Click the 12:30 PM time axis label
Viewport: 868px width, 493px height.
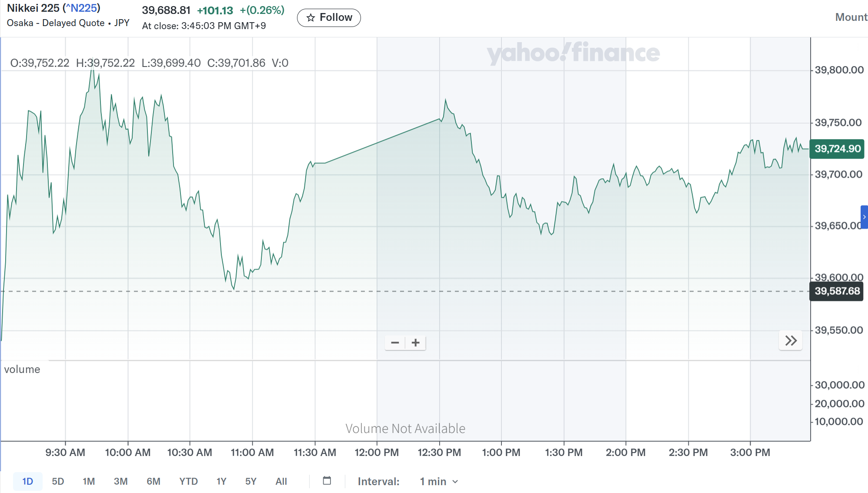point(439,452)
